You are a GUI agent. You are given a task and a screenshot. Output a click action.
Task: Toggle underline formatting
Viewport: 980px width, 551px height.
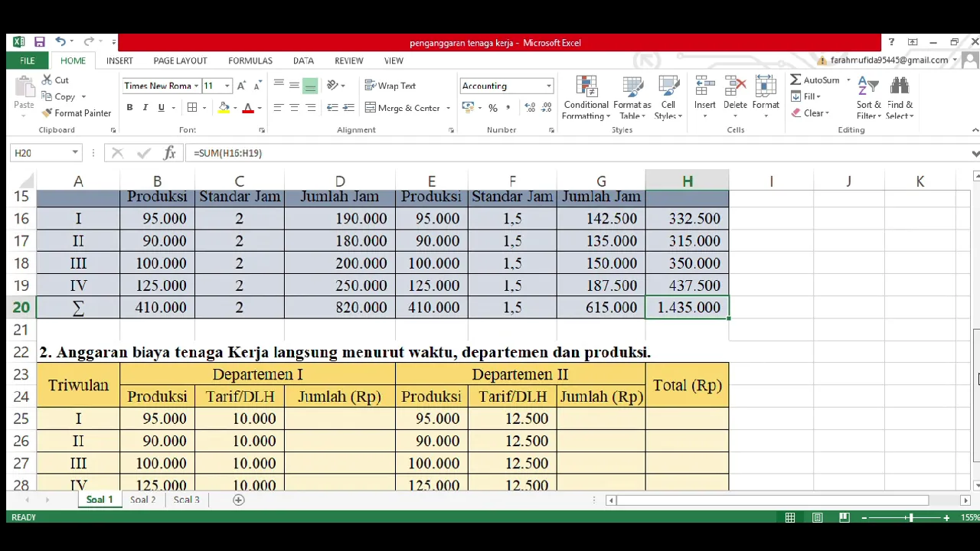click(x=161, y=108)
